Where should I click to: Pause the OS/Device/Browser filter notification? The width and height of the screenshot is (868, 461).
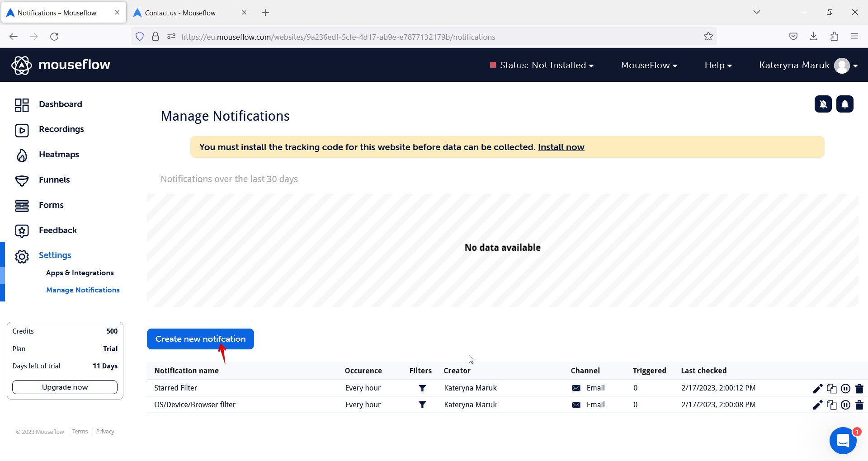[x=845, y=405]
